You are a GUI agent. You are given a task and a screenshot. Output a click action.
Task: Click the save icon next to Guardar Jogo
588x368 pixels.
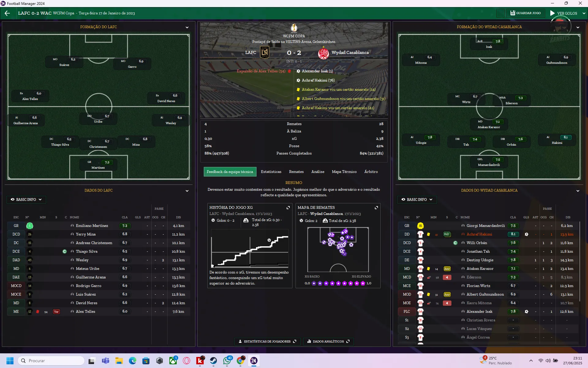click(x=512, y=13)
